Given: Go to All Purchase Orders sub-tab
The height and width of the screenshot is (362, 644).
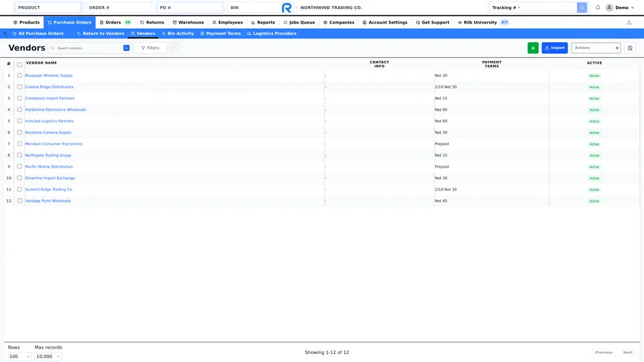Looking at the screenshot, I should point(38,34).
